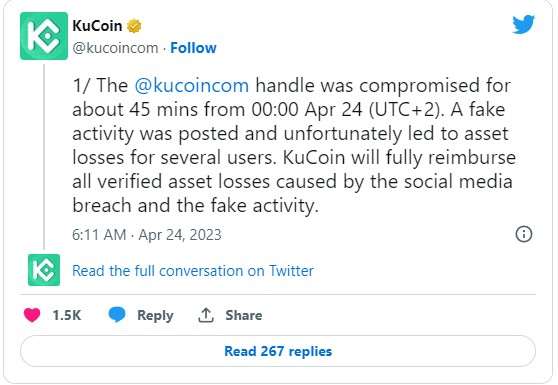Click the share upload arrow icon
Screen dimensions: 558x385
[206, 315]
